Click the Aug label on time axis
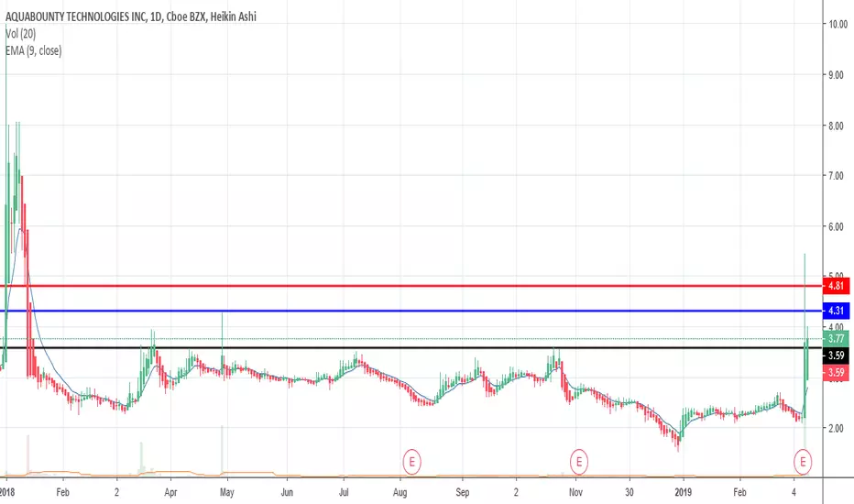854x504 pixels. coord(400,492)
